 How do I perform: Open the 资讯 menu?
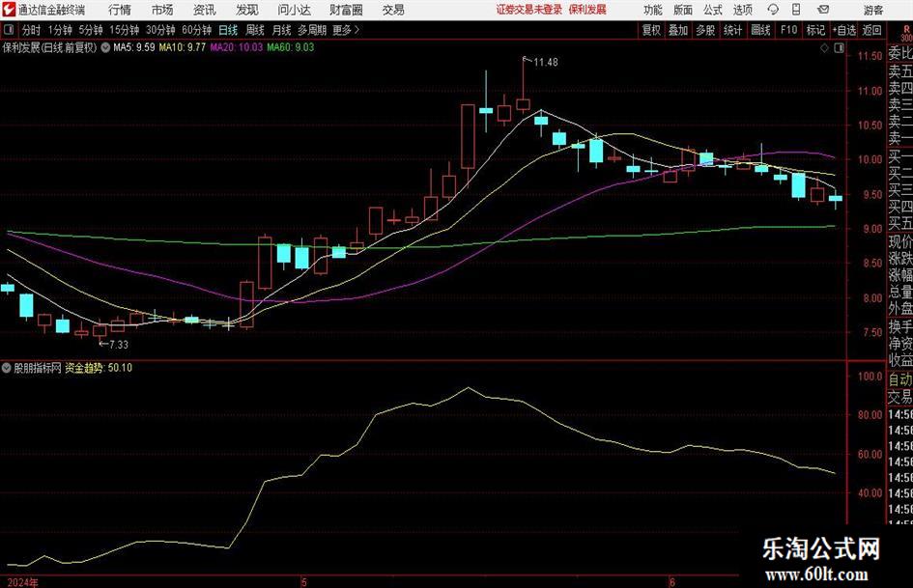pyautogui.click(x=205, y=10)
